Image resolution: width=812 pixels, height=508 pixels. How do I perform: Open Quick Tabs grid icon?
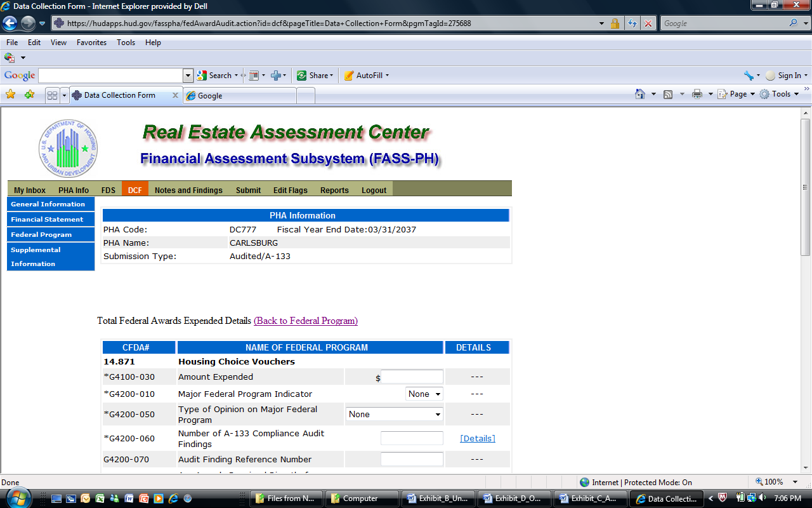click(52, 95)
